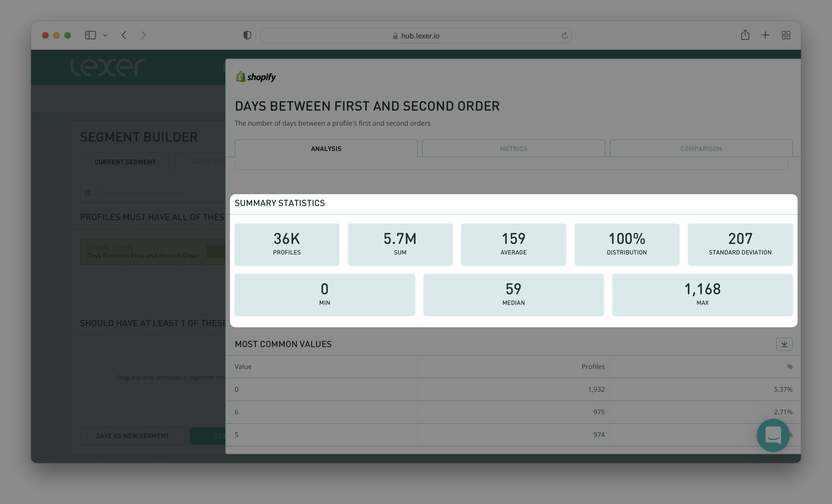The height and width of the screenshot is (504, 832).
Task: Click the download icon beside Most Common Values
Action: [784, 344]
